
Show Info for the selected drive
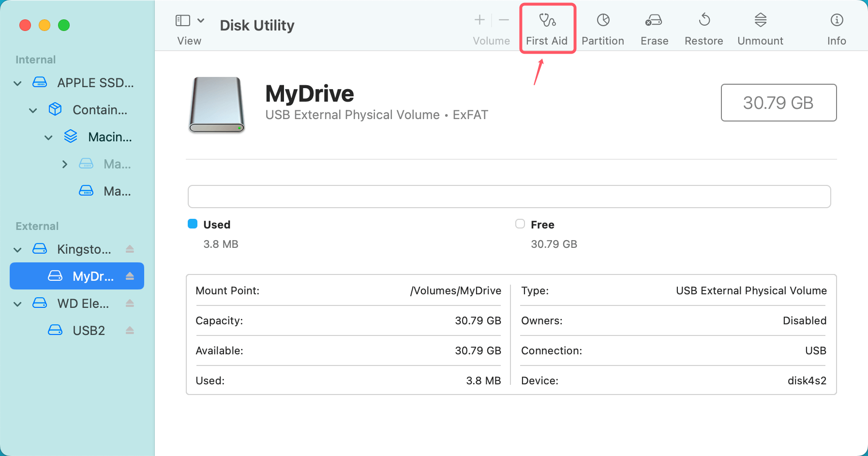pos(837,28)
